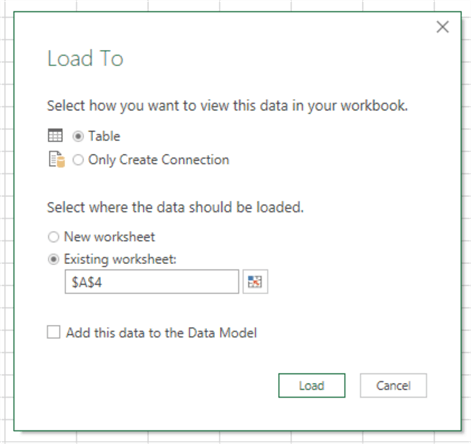Click the connection document icon
The height and width of the screenshot is (444, 471).
pyautogui.click(x=57, y=159)
